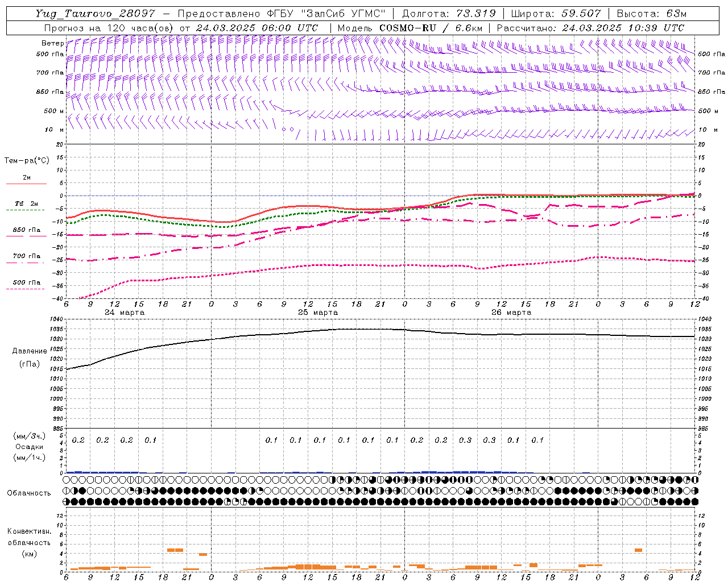
Task: Click the station title "Yug_Taurovo_28097"
Action: (95, 14)
